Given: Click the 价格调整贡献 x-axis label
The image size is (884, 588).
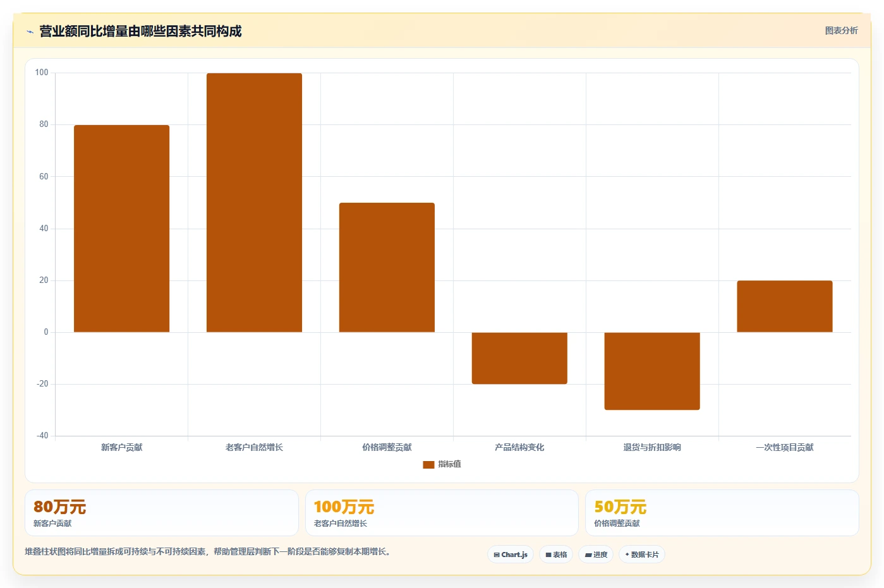Looking at the screenshot, I should click(x=387, y=447).
